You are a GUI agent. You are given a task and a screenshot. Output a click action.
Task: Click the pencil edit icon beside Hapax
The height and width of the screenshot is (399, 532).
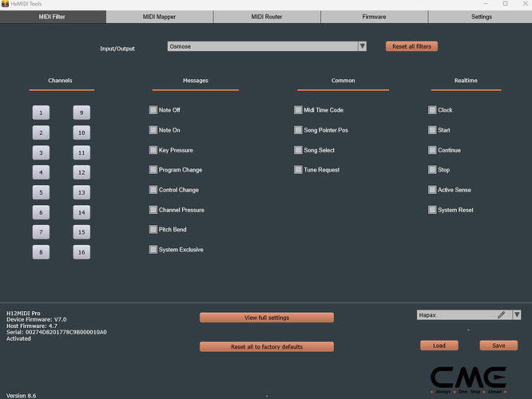tap(501, 315)
